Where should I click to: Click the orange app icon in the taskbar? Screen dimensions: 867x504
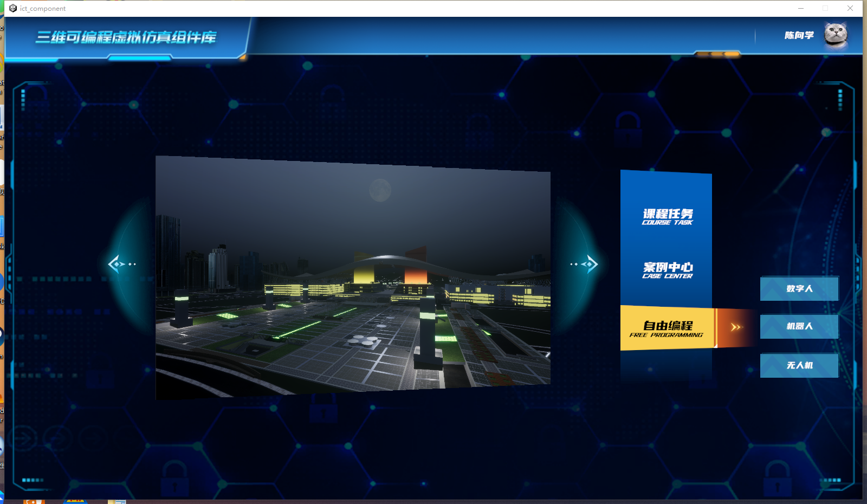[34, 501]
